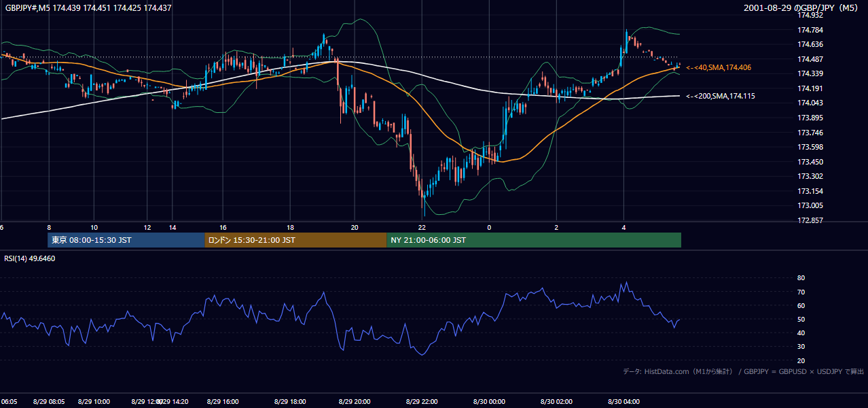Click hour tick 16 under the price chart
Screen dimensions: 868x408
[223, 227]
